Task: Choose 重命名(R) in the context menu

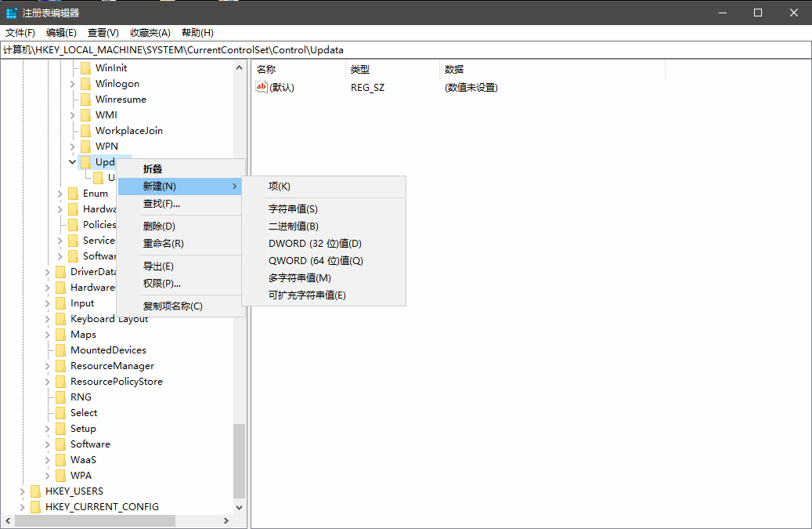Action: pyautogui.click(x=179, y=243)
